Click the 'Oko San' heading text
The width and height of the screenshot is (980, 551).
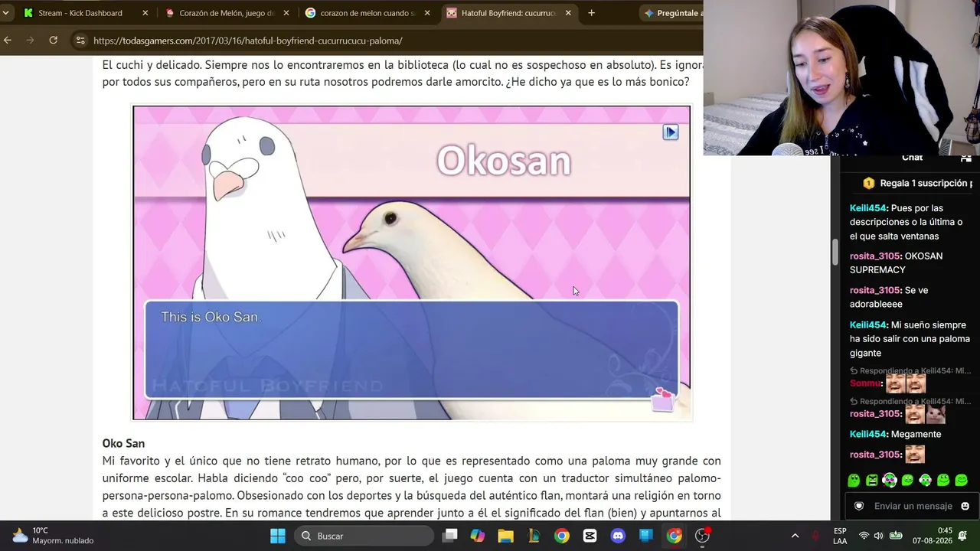[123, 443]
